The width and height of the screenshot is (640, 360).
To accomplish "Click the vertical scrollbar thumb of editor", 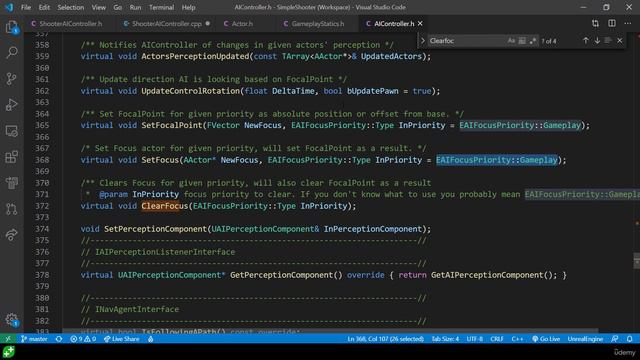I will click(636, 261).
